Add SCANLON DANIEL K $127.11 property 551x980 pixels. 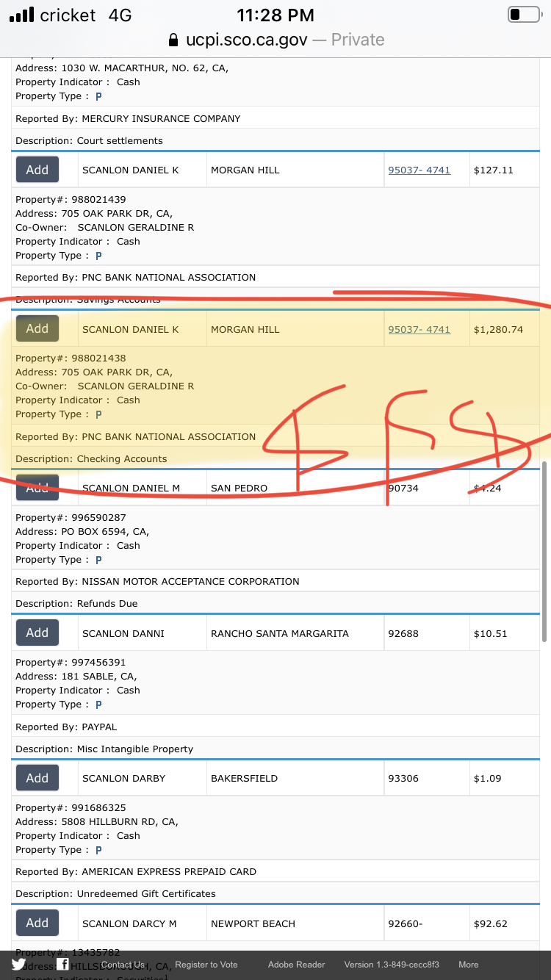click(x=37, y=170)
